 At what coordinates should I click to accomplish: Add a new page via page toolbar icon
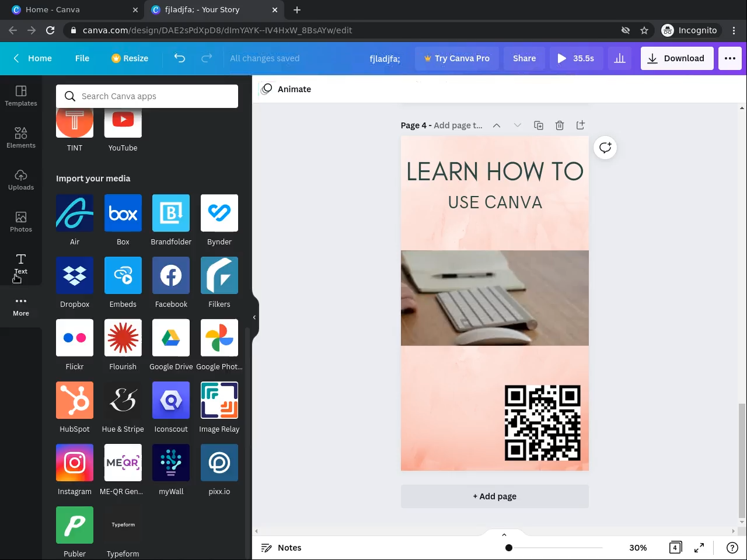(x=580, y=125)
